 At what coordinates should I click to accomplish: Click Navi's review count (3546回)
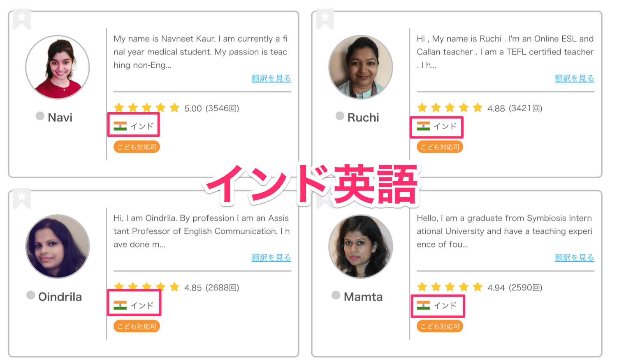[223, 108]
